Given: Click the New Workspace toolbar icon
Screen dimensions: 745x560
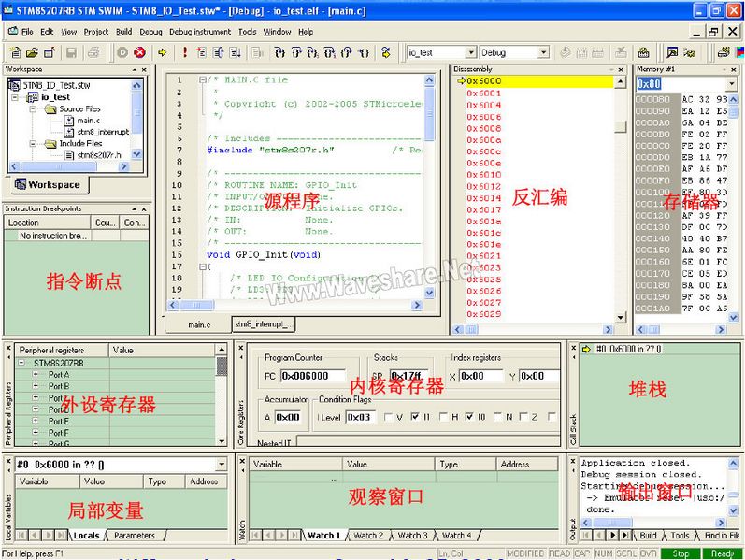Looking at the screenshot, I should [15, 52].
